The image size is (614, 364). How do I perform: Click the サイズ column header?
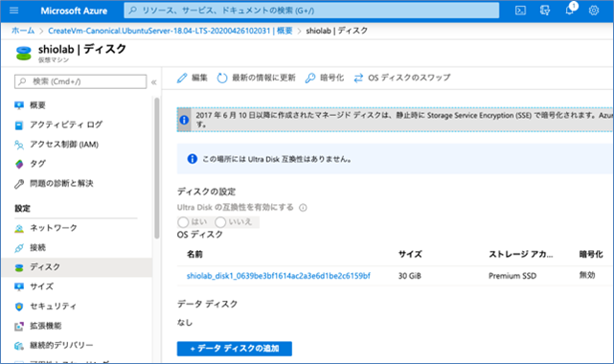(410, 255)
